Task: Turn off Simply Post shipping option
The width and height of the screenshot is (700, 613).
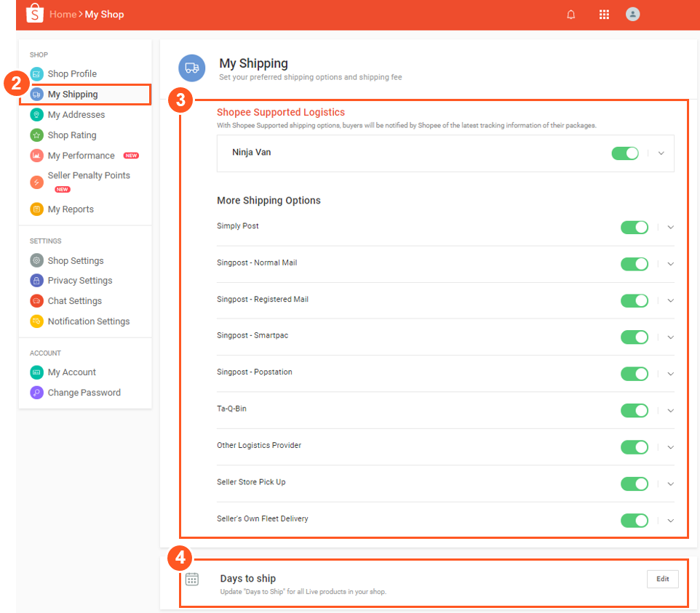Action: [634, 227]
